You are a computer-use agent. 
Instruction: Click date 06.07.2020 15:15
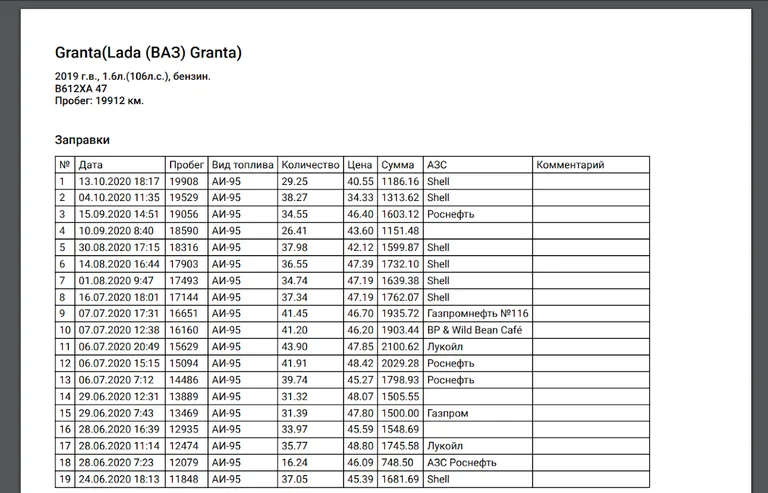(x=119, y=364)
